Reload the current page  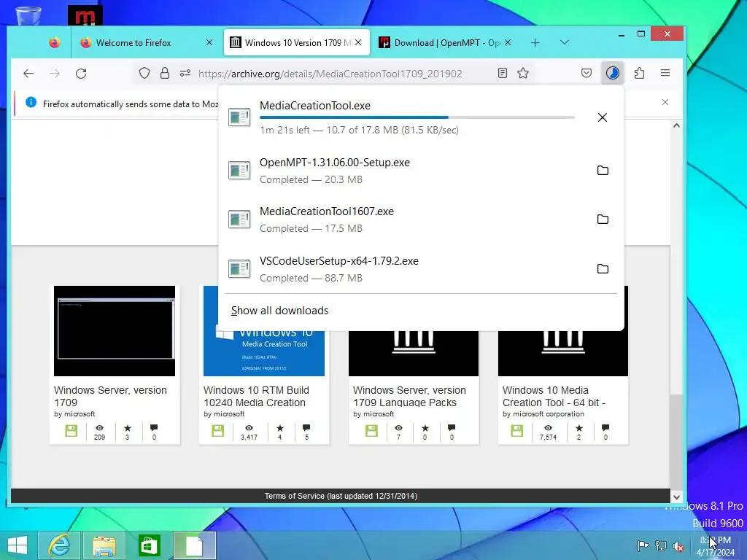(x=81, y=74)
